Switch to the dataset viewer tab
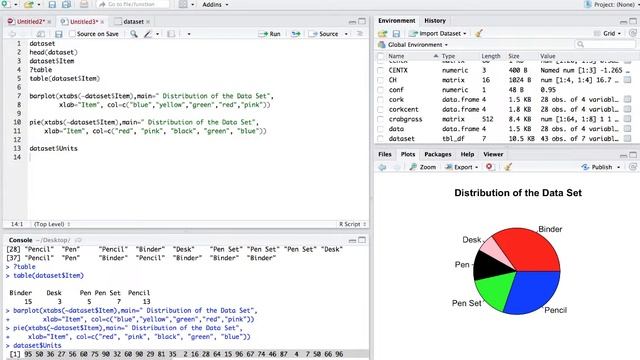The image size is (640, 360). point(133,22)
